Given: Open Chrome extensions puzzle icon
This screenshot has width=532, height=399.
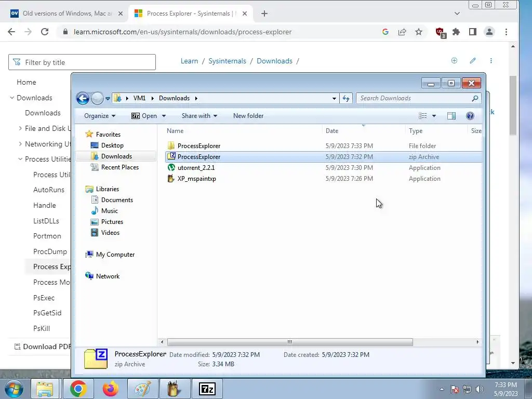Looking at the screenshot, I should (x=456, y=32).
